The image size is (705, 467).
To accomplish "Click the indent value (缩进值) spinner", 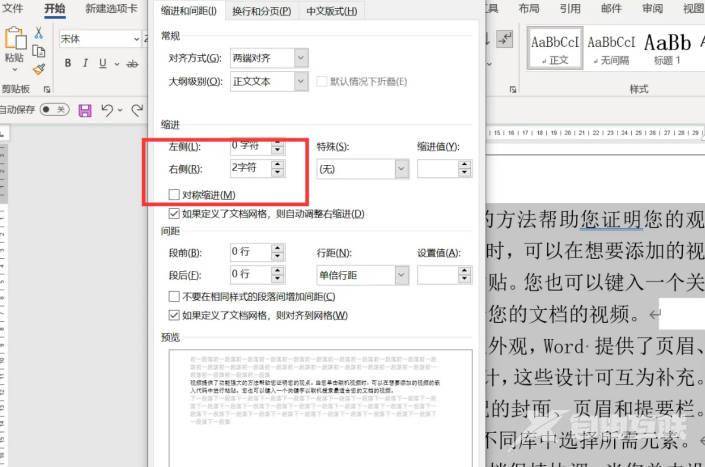I will click(x=465, y=169).
